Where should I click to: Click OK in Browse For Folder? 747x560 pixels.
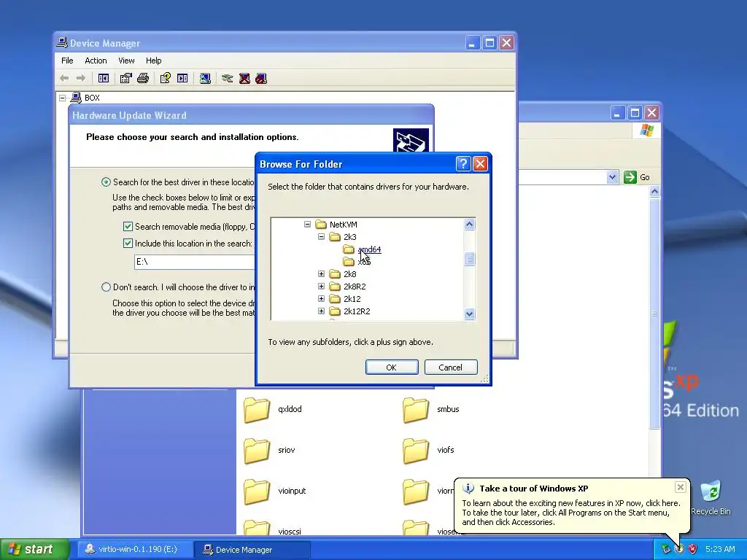point(392,367)
